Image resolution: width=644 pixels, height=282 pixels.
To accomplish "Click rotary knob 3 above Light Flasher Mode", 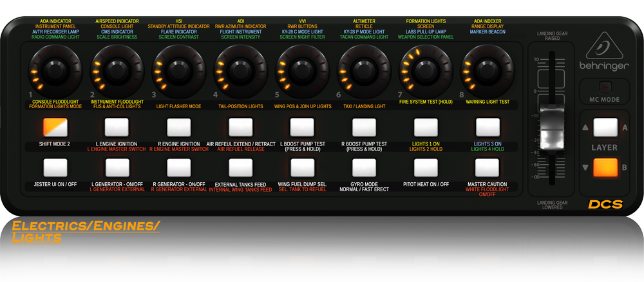I will pos(178,71).
